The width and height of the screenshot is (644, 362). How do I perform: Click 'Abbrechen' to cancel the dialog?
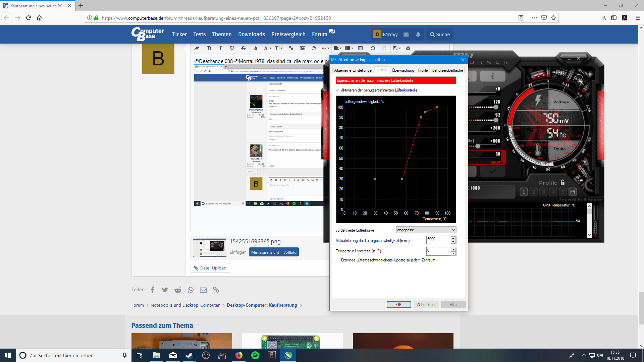tap(426, 304)
